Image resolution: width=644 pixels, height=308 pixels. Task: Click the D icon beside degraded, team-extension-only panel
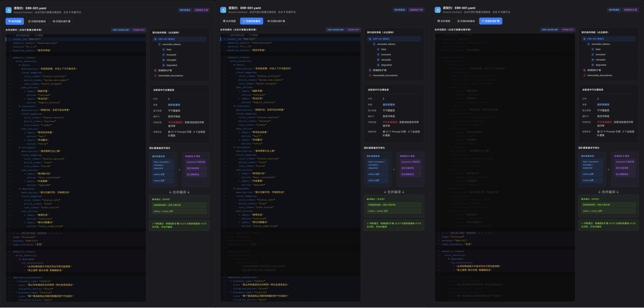click(593, 65)
